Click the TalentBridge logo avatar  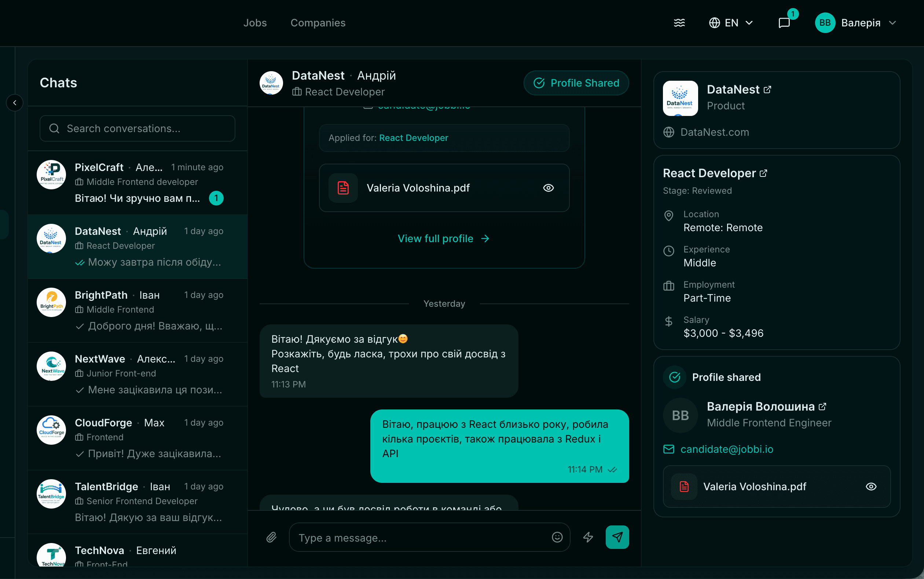51,494
